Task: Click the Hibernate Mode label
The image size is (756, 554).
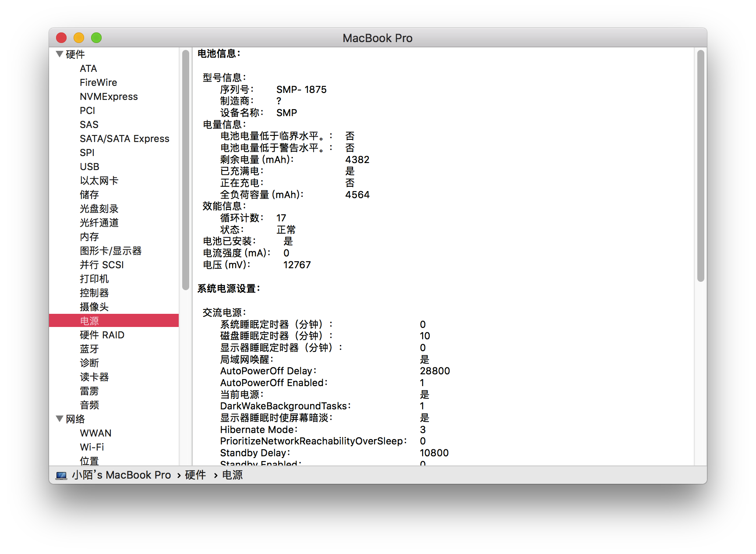Action: pos(258,430)
